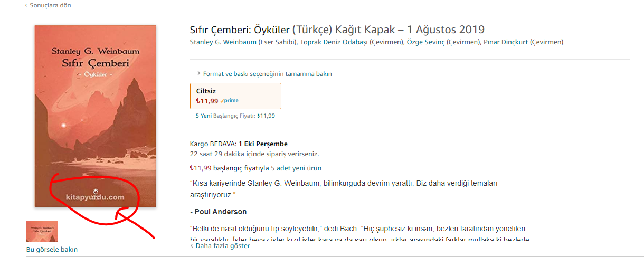Click the back chevron beside Sonuçlara dön
This screenshot has width=644, height=257.
point(26,5)
